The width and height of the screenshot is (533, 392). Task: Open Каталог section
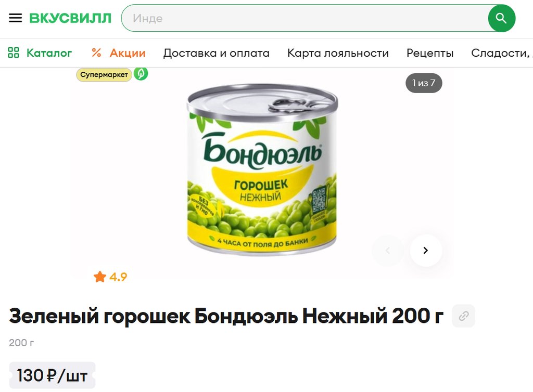(x=49, y=53)
